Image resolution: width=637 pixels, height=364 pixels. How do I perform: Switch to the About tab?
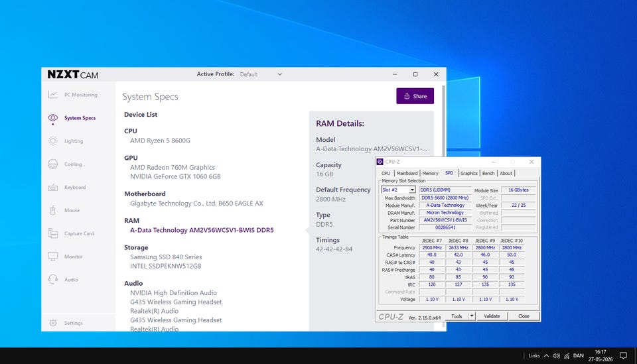click(506, 173)
